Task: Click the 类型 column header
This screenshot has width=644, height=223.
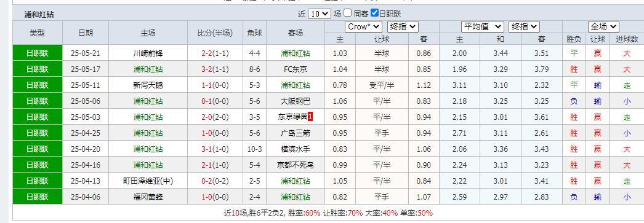Action: [38, 33]
